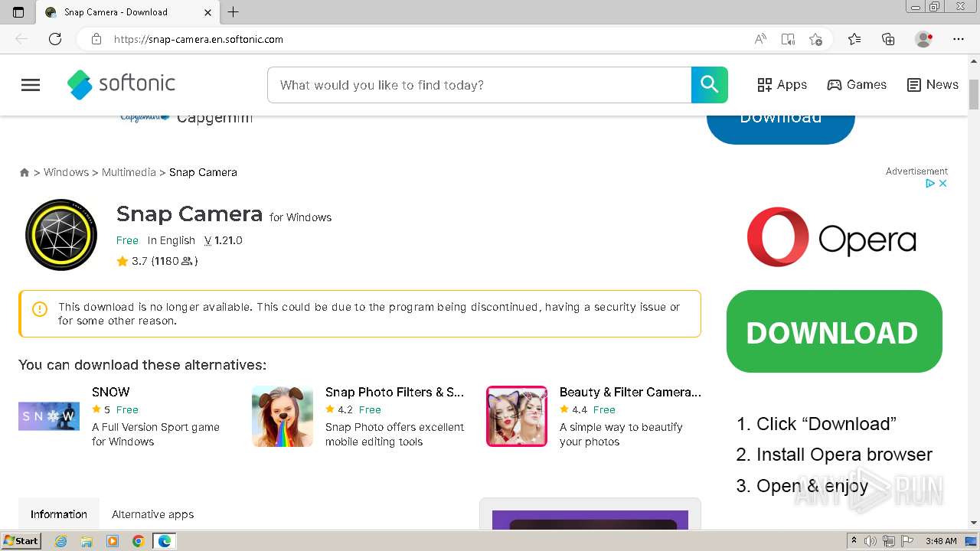Open the Favorites list icon
This screenshot has height=551, width=980.
pos(854,39)
